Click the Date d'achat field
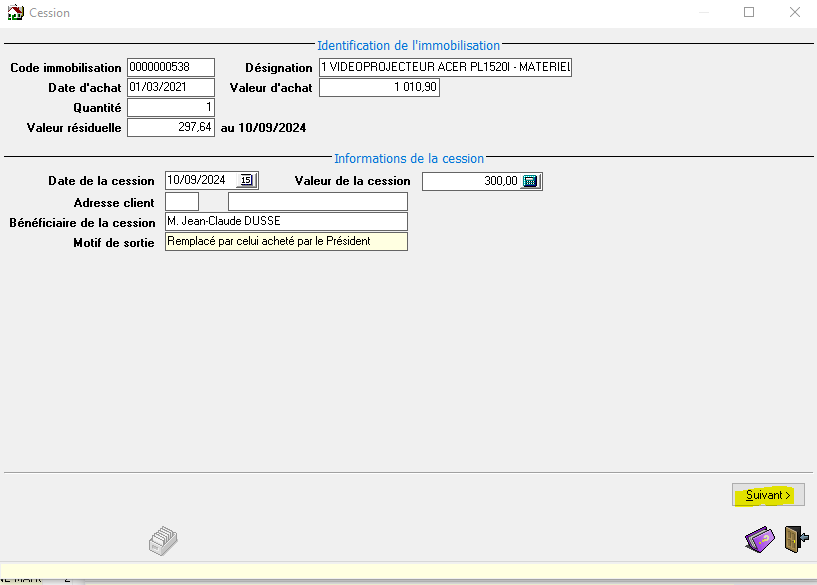Image resolution: width=817 pixels, height=585 pixels. [171, 87]
